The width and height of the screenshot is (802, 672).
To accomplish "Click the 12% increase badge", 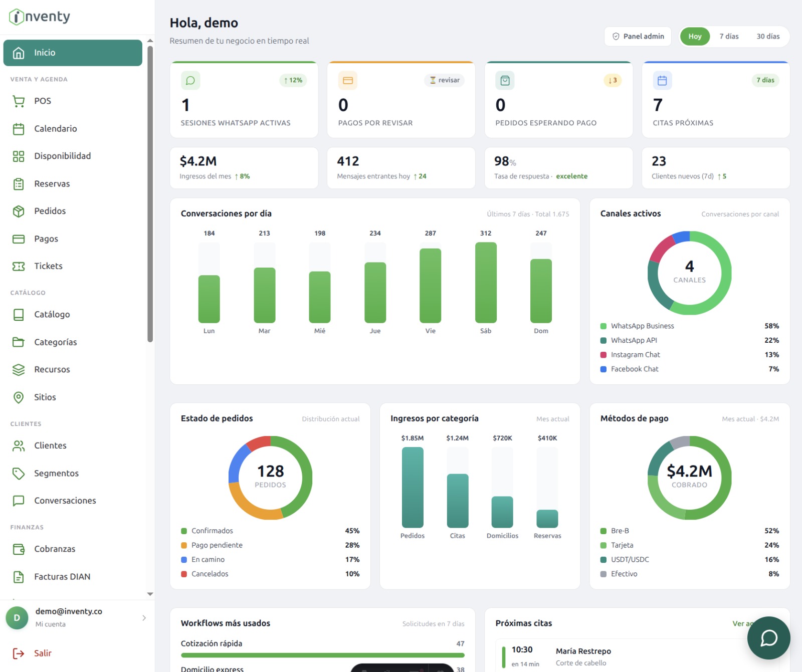I will [293, 80].
